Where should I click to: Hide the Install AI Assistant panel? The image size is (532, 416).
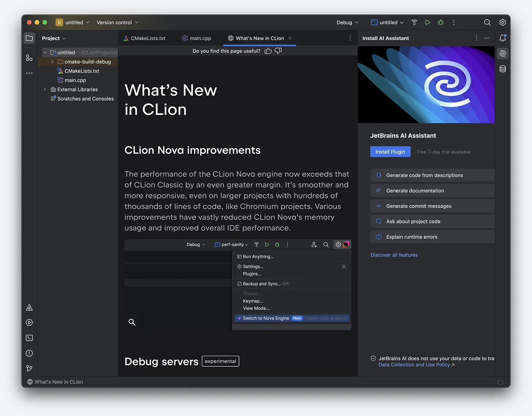[487, 38]
